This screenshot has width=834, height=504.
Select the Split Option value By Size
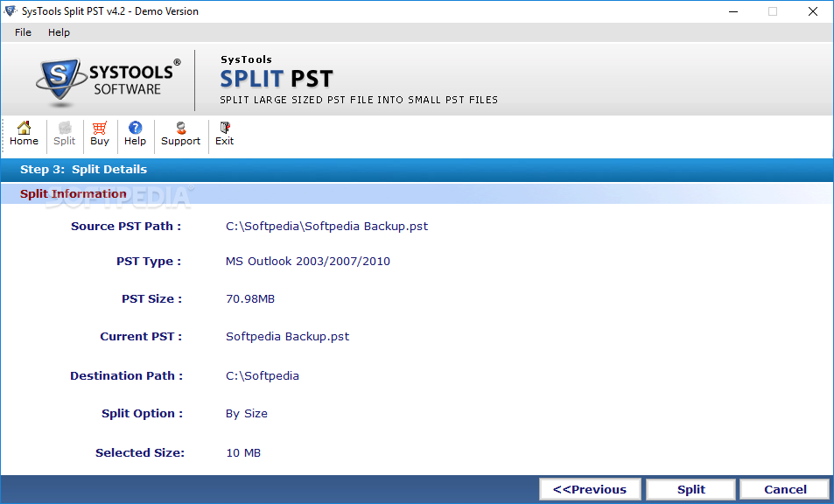point(246,414)
